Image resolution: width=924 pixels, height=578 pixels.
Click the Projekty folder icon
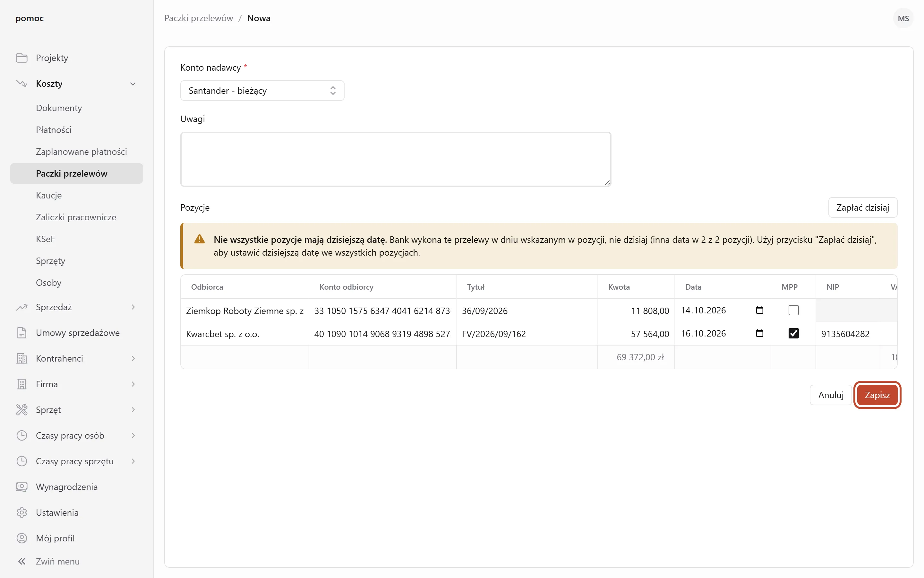point(22,58)
